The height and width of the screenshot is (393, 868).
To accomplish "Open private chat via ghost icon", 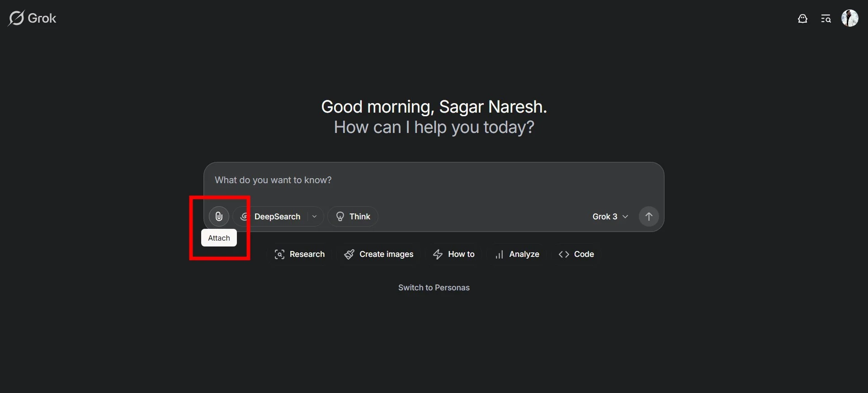I will click(x=802, y=19).
